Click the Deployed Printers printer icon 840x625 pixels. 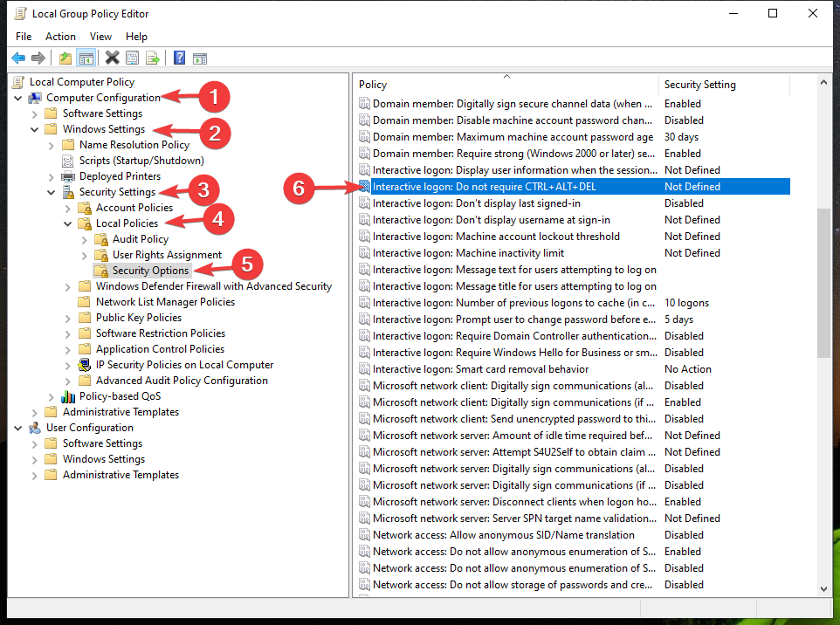(x=68, y=176)
